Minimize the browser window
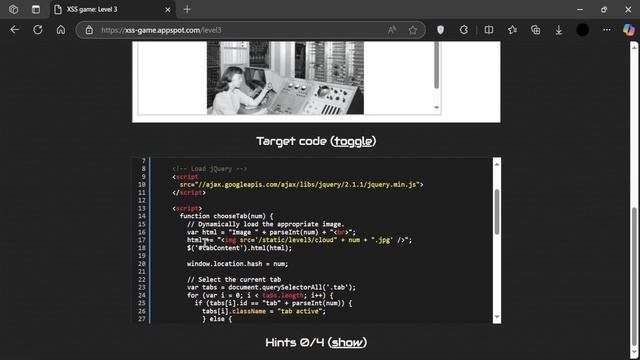Viewport: 640px width, 360px height. point(580,9)
